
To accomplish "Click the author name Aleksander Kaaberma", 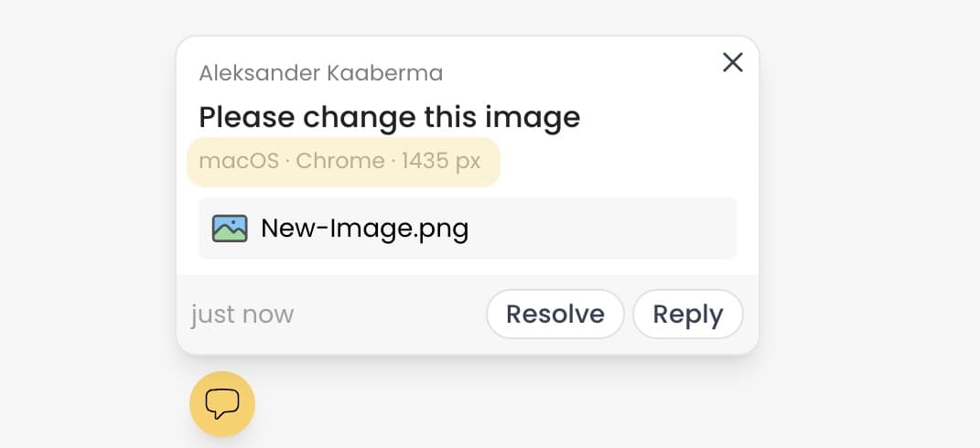I will click(320, 73).
